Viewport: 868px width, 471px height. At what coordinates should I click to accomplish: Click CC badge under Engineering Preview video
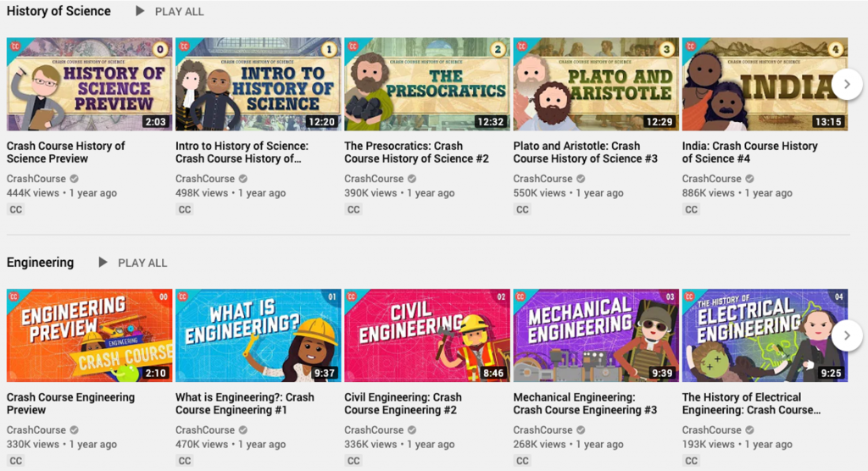tap(15, 461)
